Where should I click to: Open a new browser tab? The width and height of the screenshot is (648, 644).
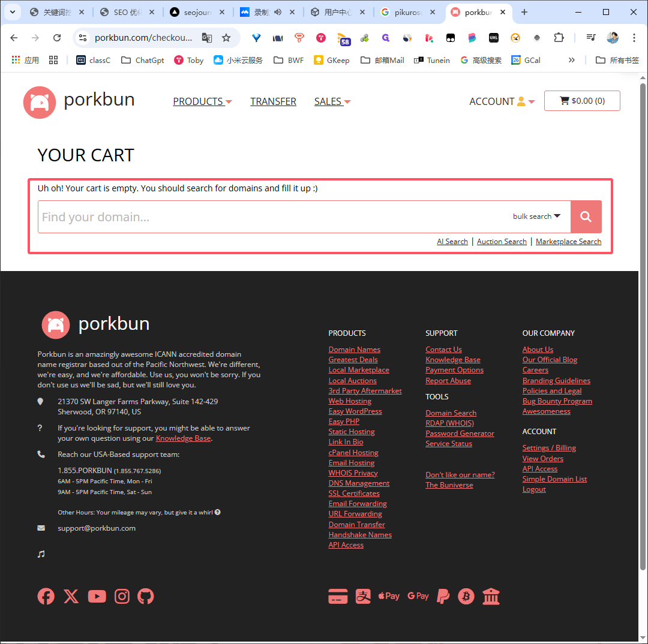[x=524, y=13]
